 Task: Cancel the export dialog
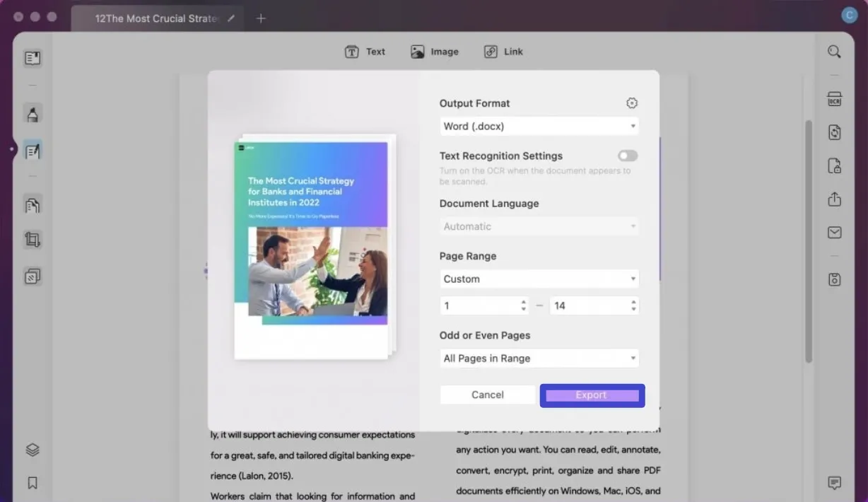[487, 395]
